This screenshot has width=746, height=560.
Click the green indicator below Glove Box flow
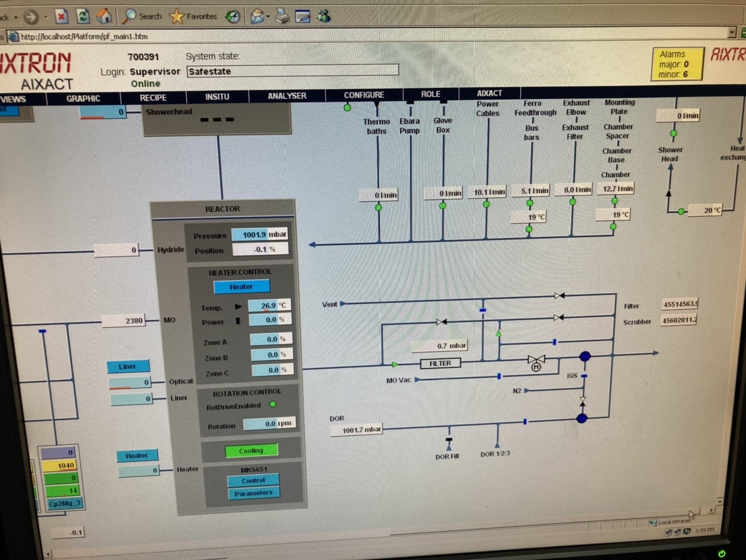pyautogui.click(x=443, y=206)
